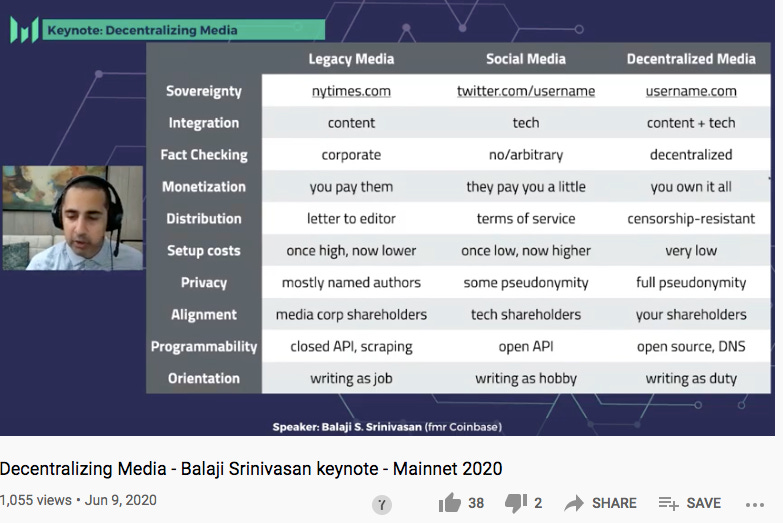The width and height of the screenshot is (783, 523).
Task: Click the thumbs down dislike icon
Action: 516,504
